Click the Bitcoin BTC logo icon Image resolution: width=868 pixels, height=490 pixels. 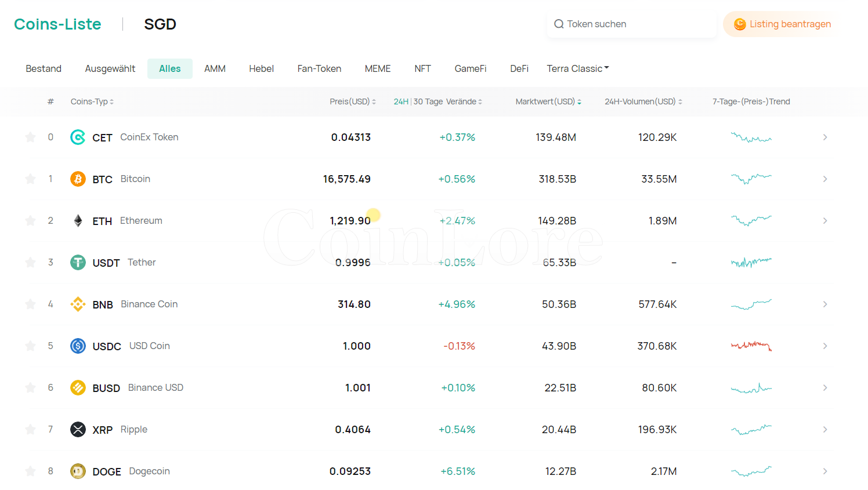[78, 179]
